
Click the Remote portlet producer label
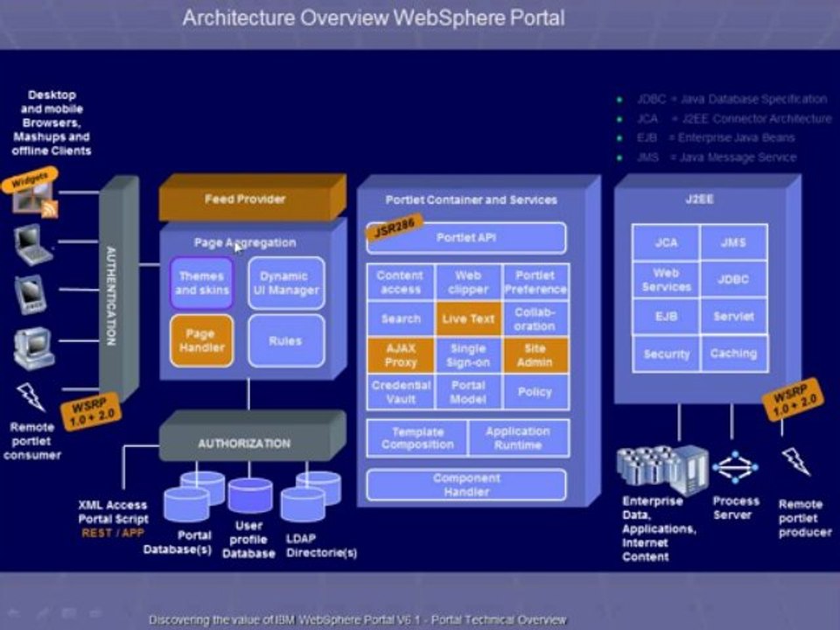tap(805, 518)
